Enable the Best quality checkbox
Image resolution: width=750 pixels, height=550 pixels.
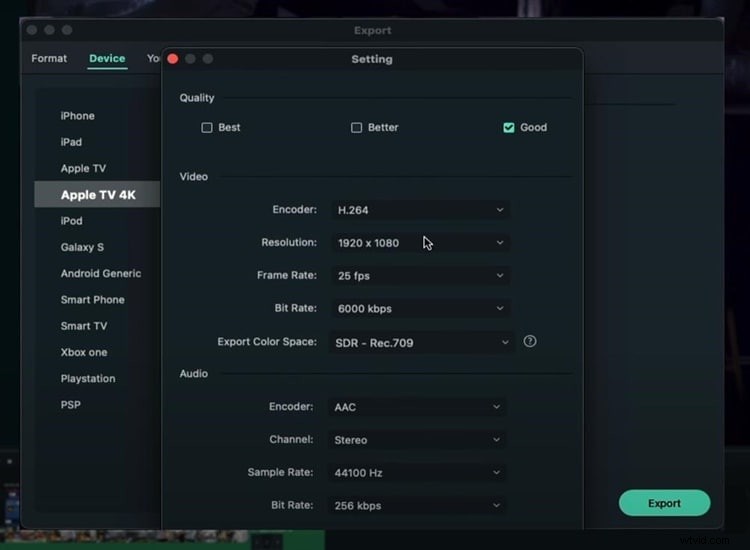[x=207, y=128]
